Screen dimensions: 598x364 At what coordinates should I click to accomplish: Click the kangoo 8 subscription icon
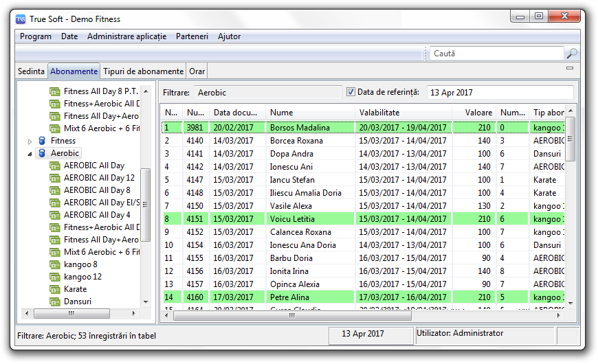coord(55,264)
